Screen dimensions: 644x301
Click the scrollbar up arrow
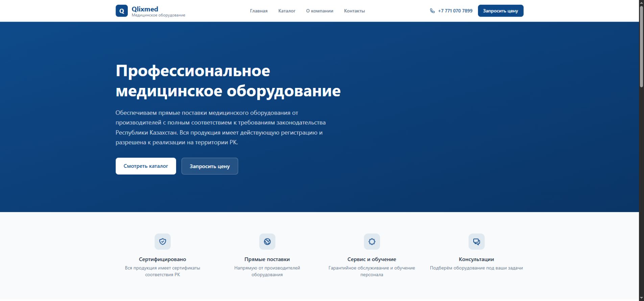[x=641, y=2]
